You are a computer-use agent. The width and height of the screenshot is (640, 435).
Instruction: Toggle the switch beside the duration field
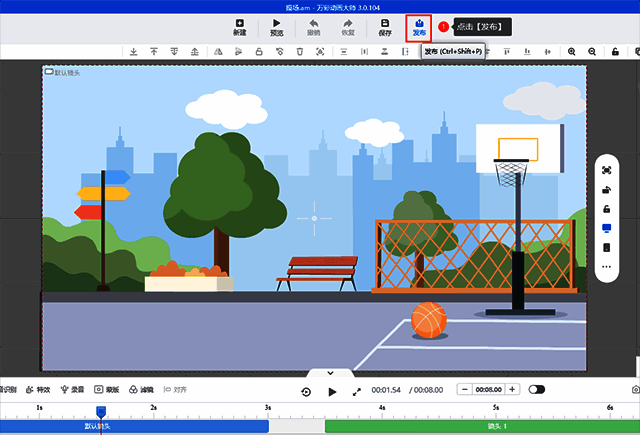(537, 389)
